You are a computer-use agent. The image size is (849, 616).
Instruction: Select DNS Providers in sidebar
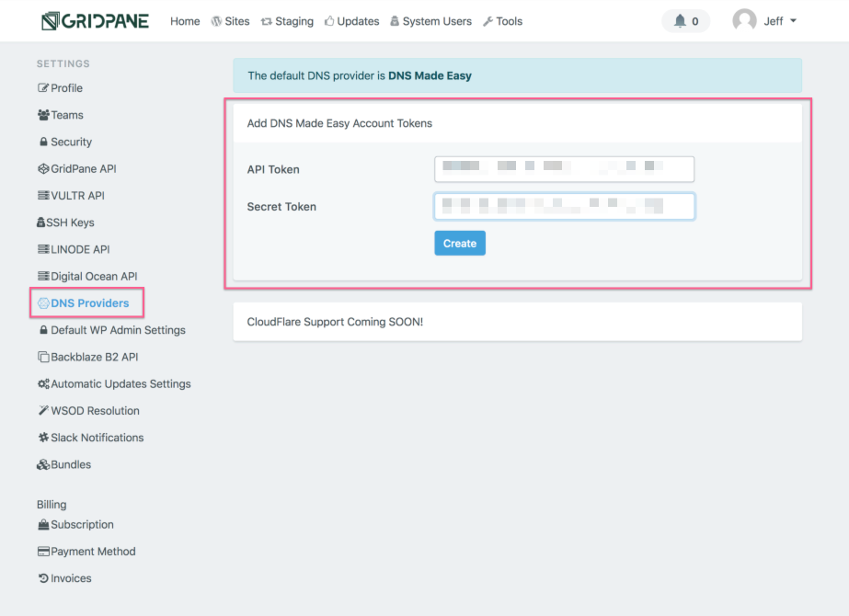(90, 303)
